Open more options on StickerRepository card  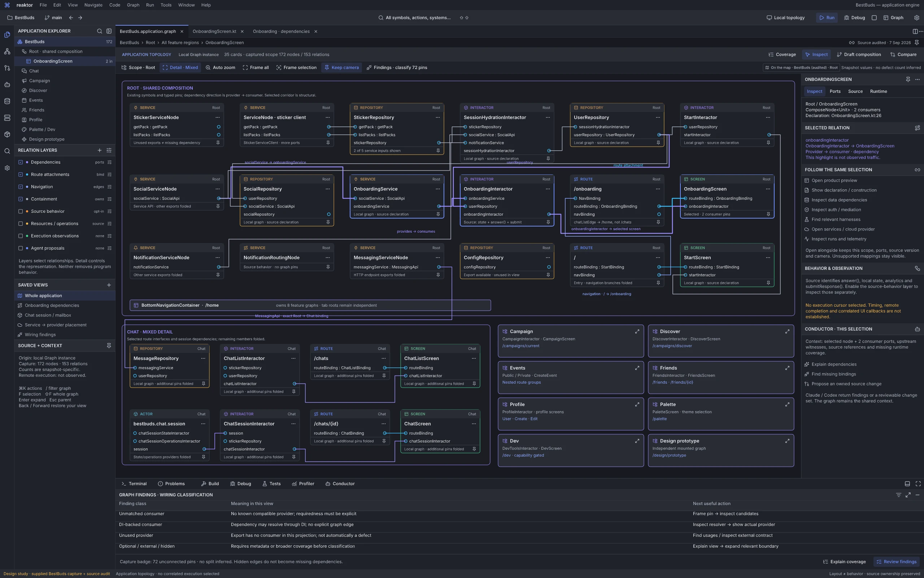tap(437, 117)
